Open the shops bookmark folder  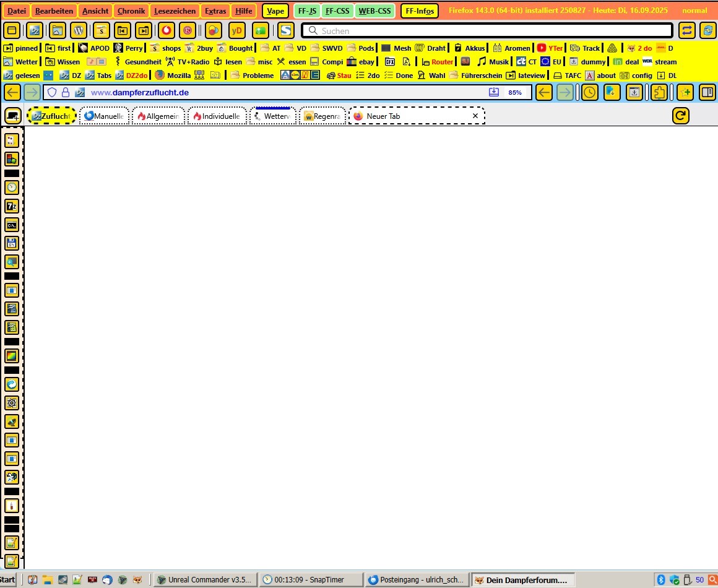[166, 48]
